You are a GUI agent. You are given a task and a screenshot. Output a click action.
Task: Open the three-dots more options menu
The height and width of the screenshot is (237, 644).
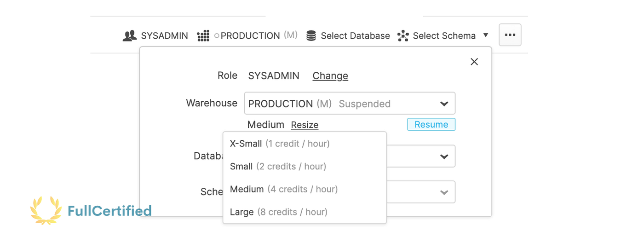(510, 35)
